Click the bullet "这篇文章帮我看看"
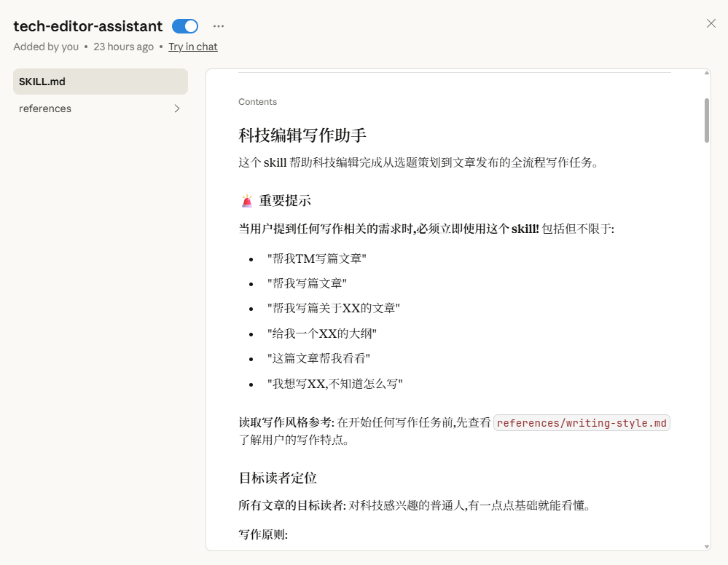The image size is (728, 565). (318, 358)
